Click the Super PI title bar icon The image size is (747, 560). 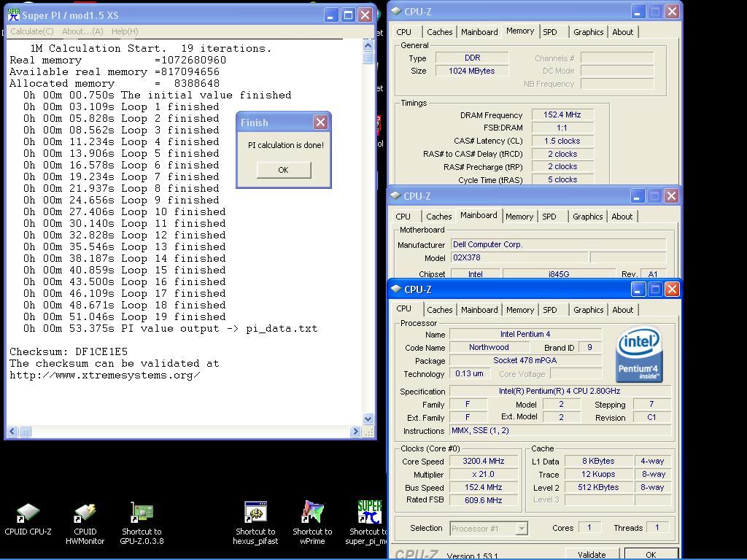coord(14,15)
